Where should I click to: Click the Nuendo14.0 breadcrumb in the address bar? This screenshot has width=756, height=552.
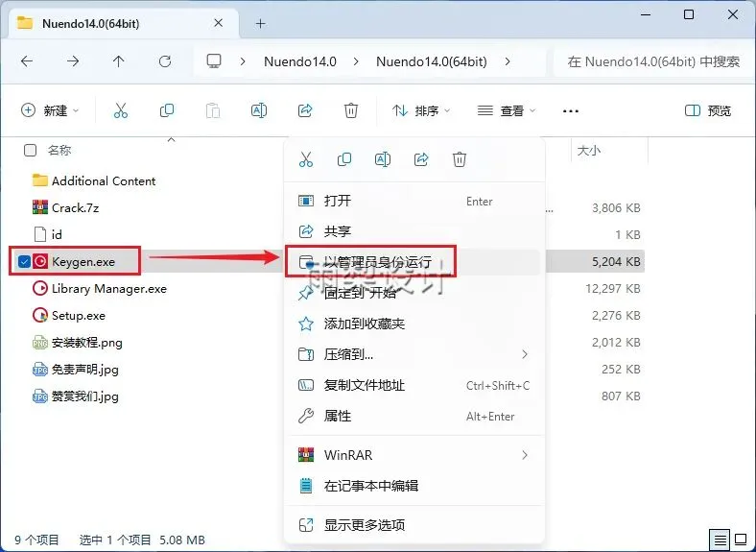[300, 61]
